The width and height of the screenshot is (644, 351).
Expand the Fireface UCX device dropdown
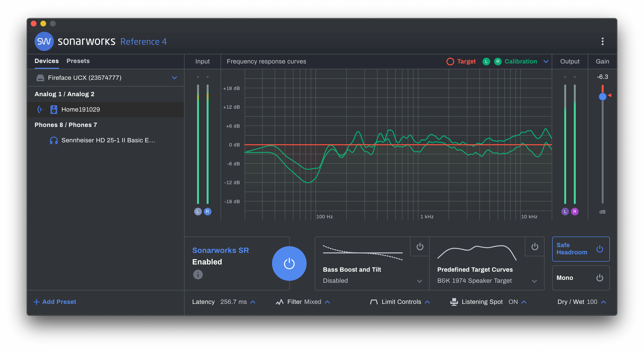(x=174, y=78)
